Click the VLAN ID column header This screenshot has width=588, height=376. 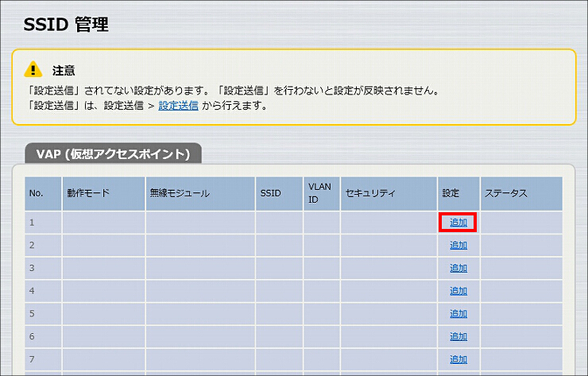pyautogui.click(x=322, y=194)
